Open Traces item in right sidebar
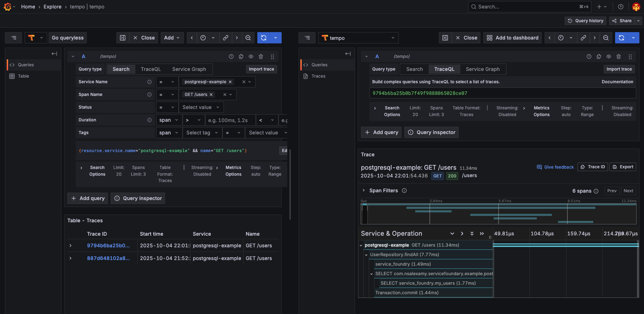This screenshot has height=314, width=644. pos(318,76)
